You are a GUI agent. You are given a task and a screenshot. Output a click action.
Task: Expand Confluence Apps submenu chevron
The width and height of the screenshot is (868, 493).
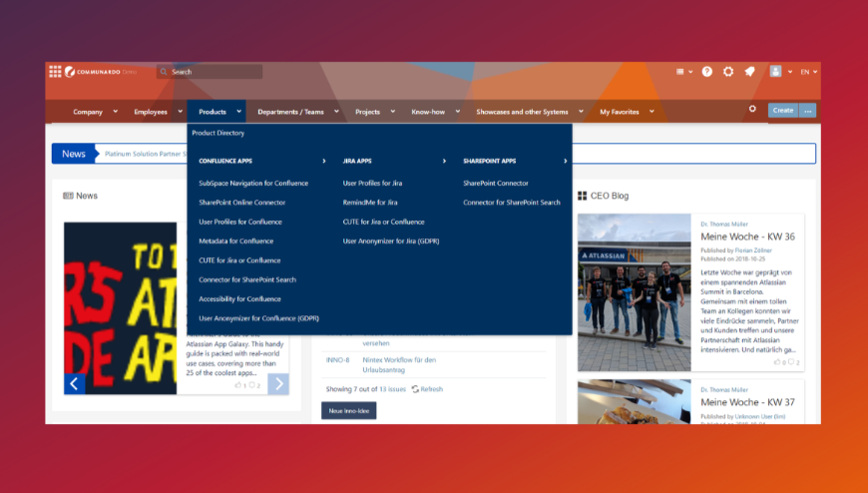click(324, 161)
